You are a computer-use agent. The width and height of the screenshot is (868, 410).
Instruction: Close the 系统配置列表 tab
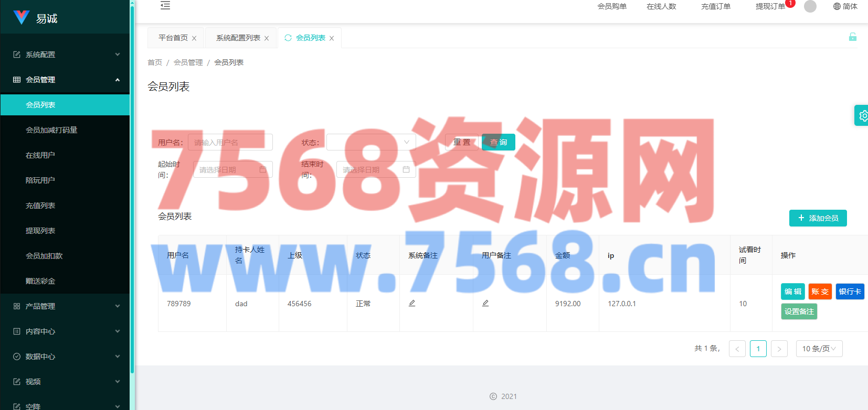pos(267,38)
